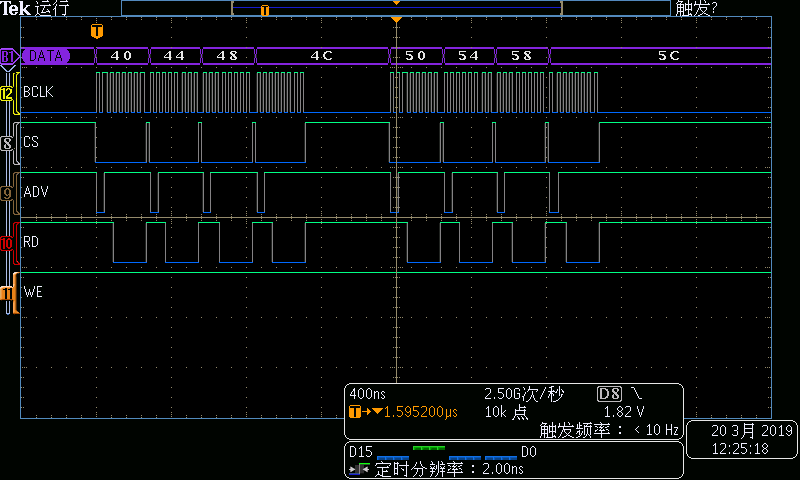The image size is (800, 480).
Task: Click the D15 digital channel label
Action: click(x=361, y=452)
